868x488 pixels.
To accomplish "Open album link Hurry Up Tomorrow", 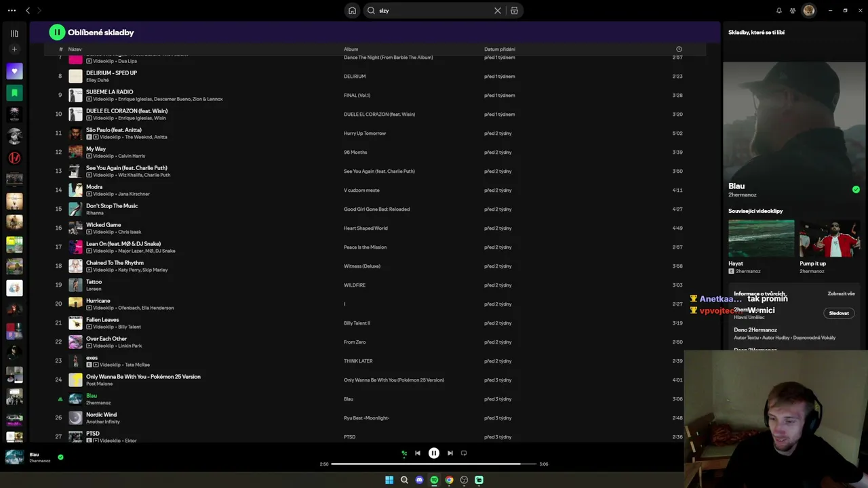I will click(x=365, y=134).
